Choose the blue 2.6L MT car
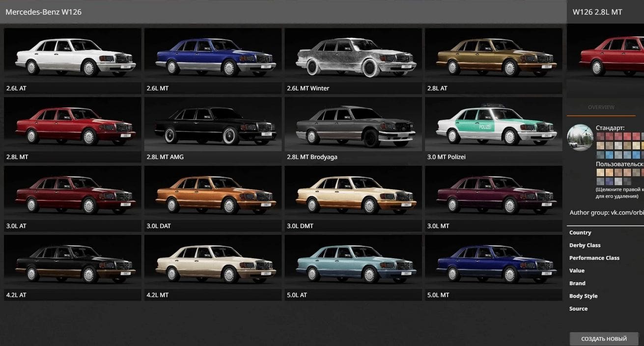This screenshot has width=644, height=346. pos(213,57)
